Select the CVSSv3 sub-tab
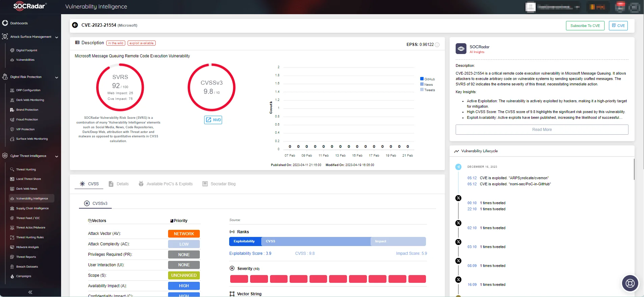644x297 pixels. pos(96,204)
